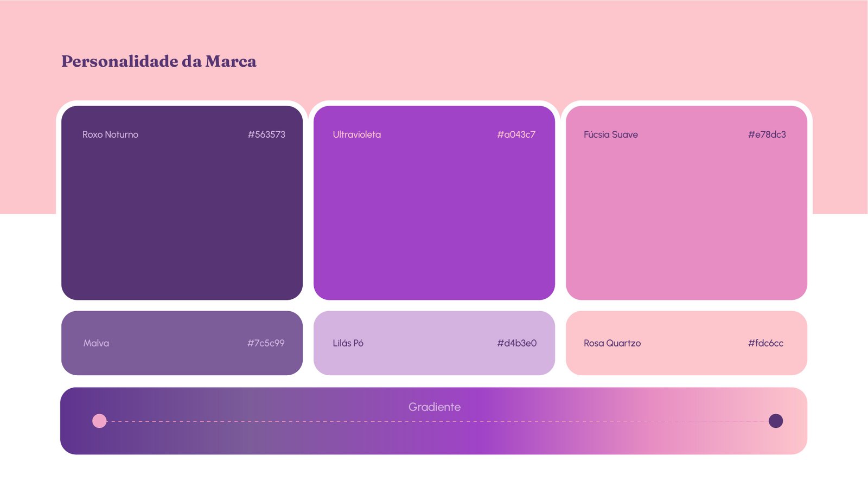The width and height of the screenshot is (868, 488).
Task: Click the Rosa Quartzo swatch
Action: point(686,343)
